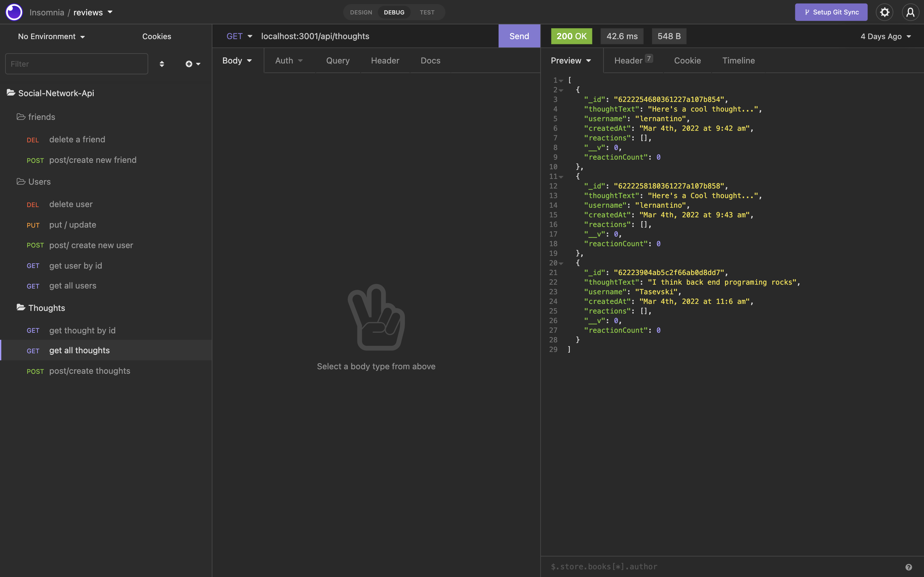Open the Preview mode dropdown

tap(570, 60)
